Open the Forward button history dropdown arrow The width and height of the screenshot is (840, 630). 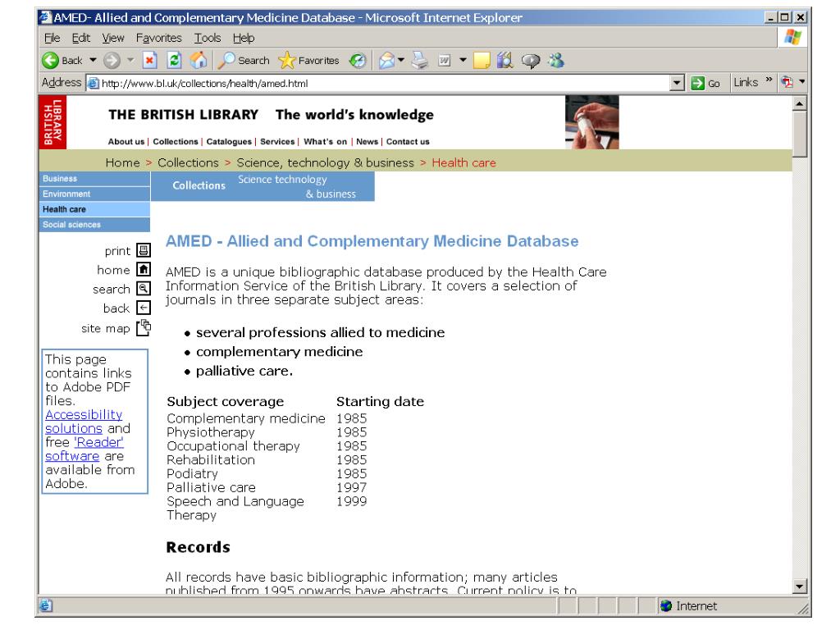[x=130, y=60]
